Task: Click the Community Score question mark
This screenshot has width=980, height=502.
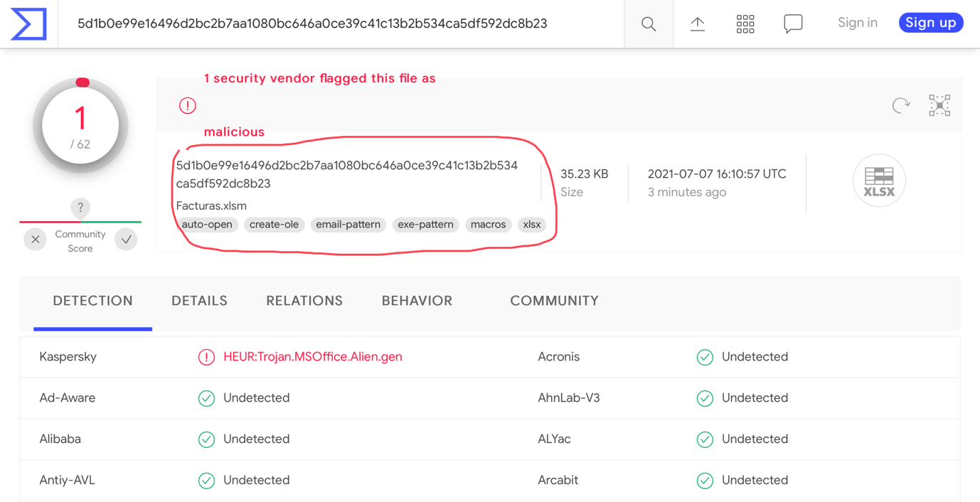Action: tap(80, 208)
